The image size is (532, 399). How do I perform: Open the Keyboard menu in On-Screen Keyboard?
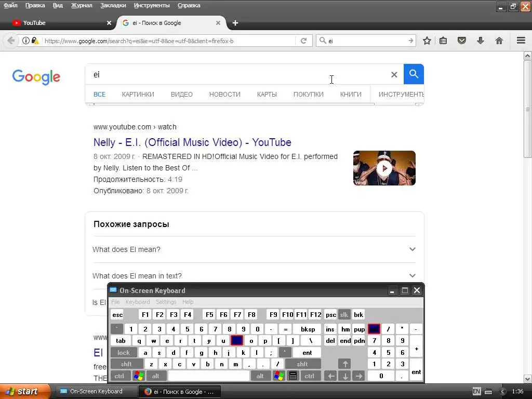137,302
